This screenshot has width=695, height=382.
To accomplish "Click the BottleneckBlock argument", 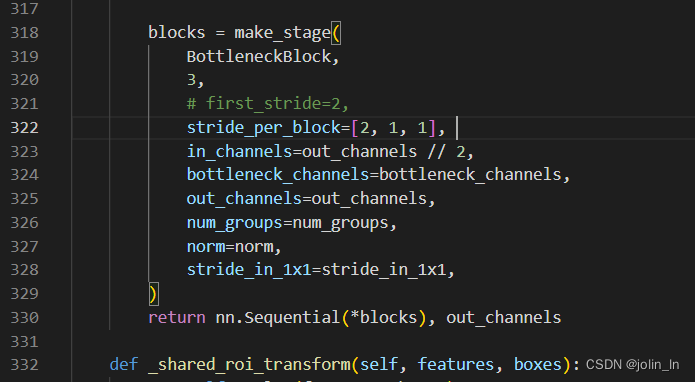I will 259,56.
